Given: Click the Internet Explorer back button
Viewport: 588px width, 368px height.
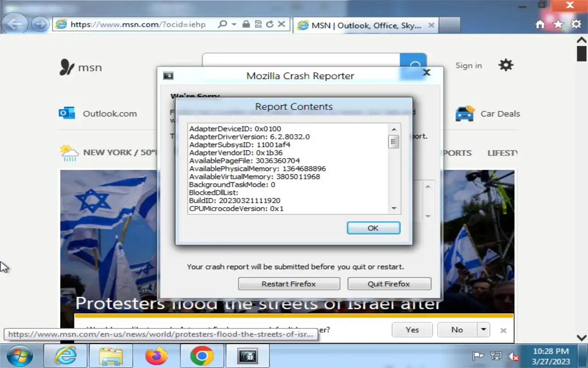Looking at the screenshot, I should (x=14, y=24).
